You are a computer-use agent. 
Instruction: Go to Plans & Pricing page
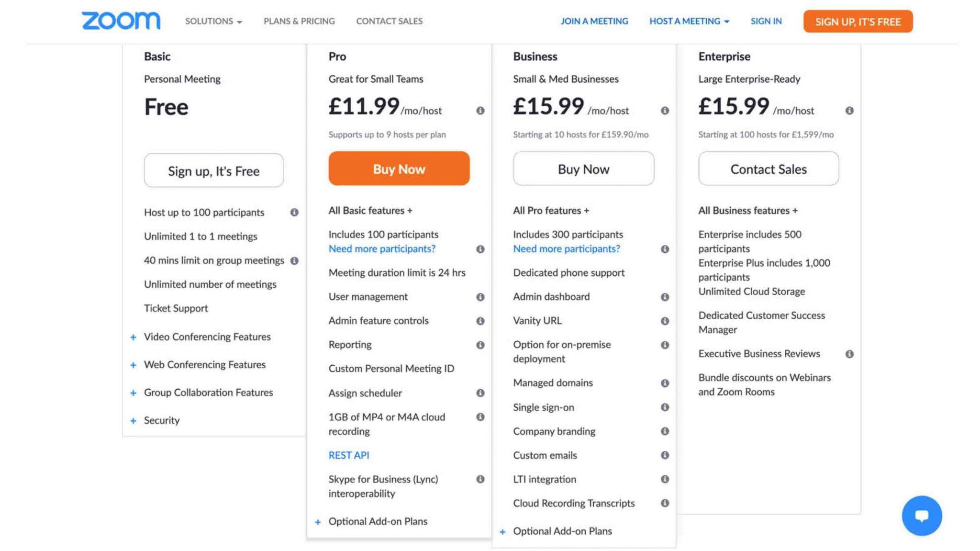click(299, 21)
